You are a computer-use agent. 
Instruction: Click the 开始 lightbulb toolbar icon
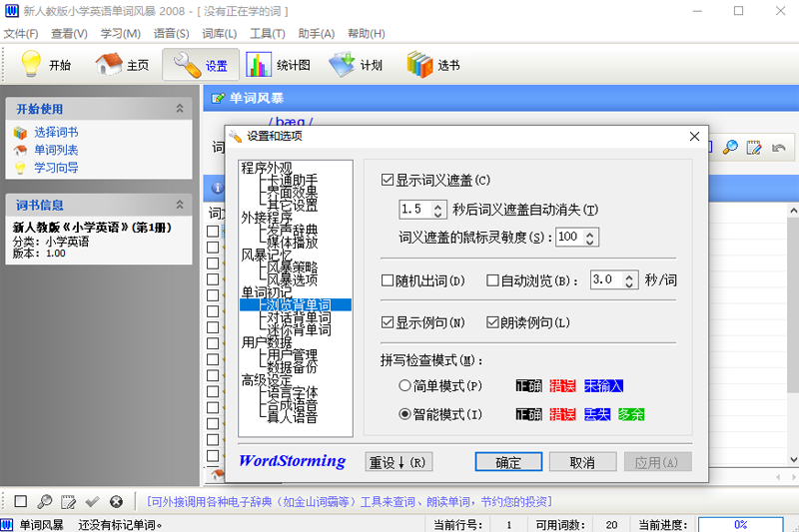(x=31, y=64)
